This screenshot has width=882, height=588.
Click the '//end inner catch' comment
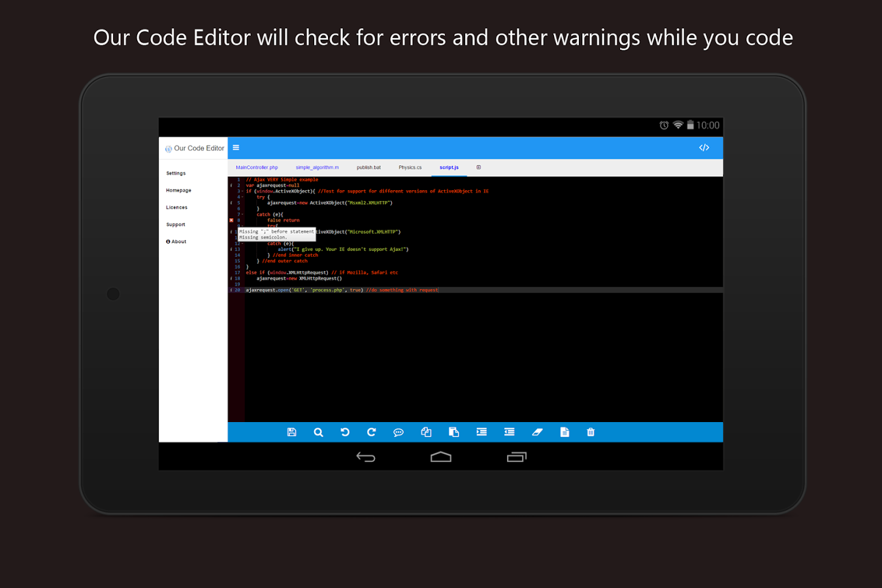coord(295,255)
